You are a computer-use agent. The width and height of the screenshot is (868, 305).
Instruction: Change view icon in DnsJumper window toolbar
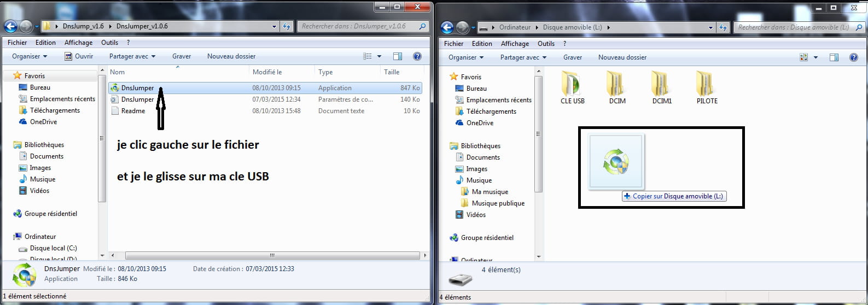(368, 56)
